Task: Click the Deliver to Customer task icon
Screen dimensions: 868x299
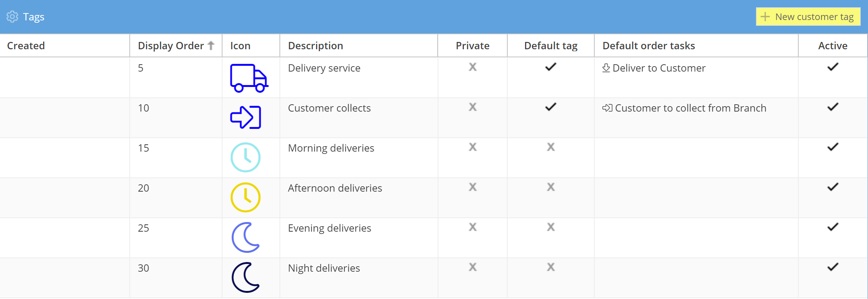Action: [x=606, y=68]
